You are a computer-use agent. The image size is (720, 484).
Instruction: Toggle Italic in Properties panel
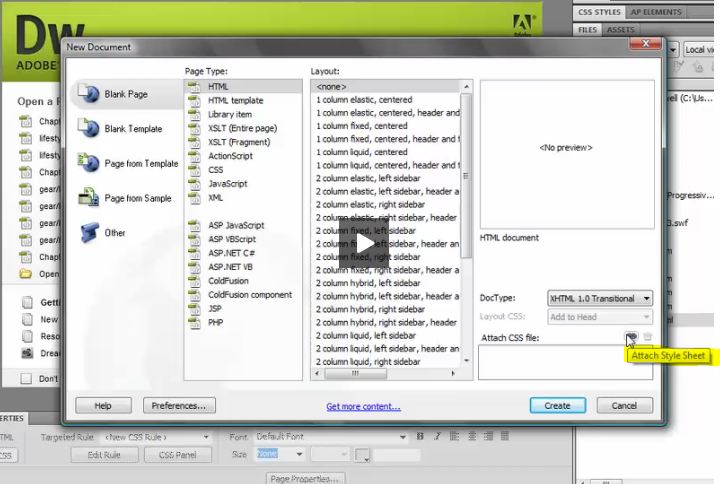click(x=437, y=436)
